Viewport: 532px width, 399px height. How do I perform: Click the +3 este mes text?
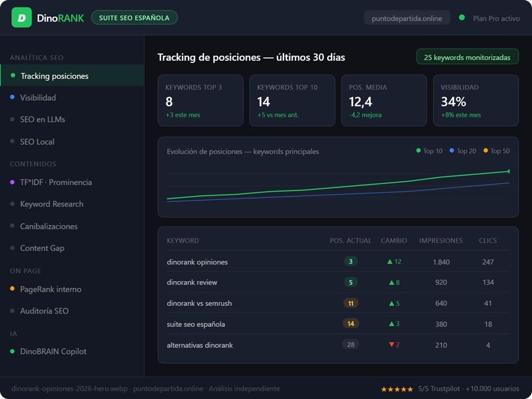[183, 115]
